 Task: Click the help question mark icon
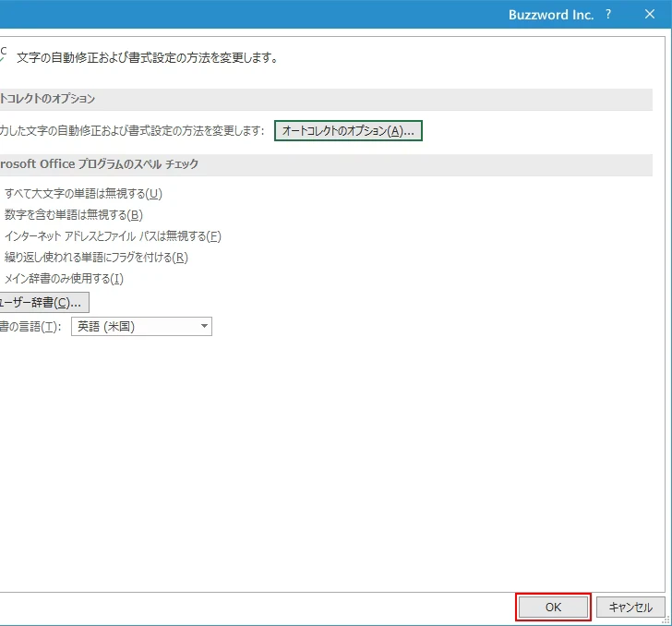pos(608,14)
